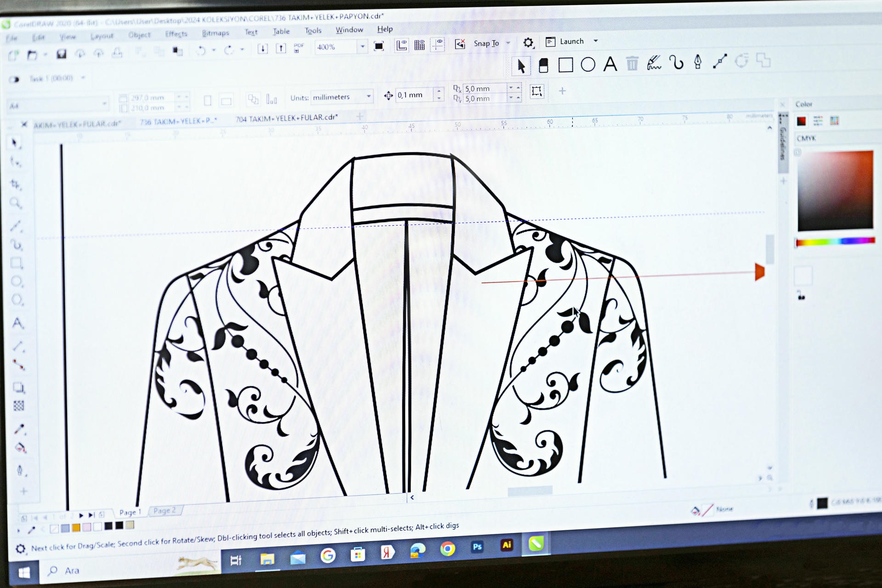Switch to 704 TAKIM+YELEK+FULAR.cdr tab
This screenshot has width=882, height=588.
click(286, 118)
